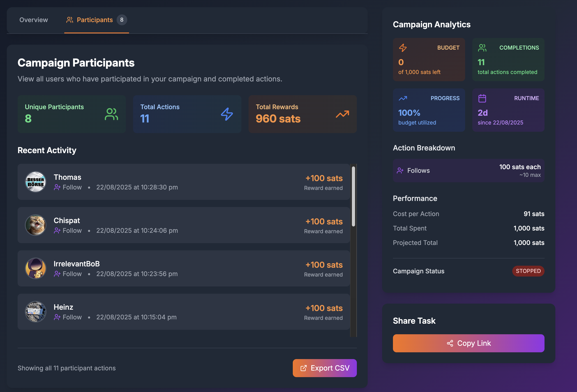Screen dimensions: 577x392
Task: Click the follow icon under Thomas
Action: tap(57, 187)
